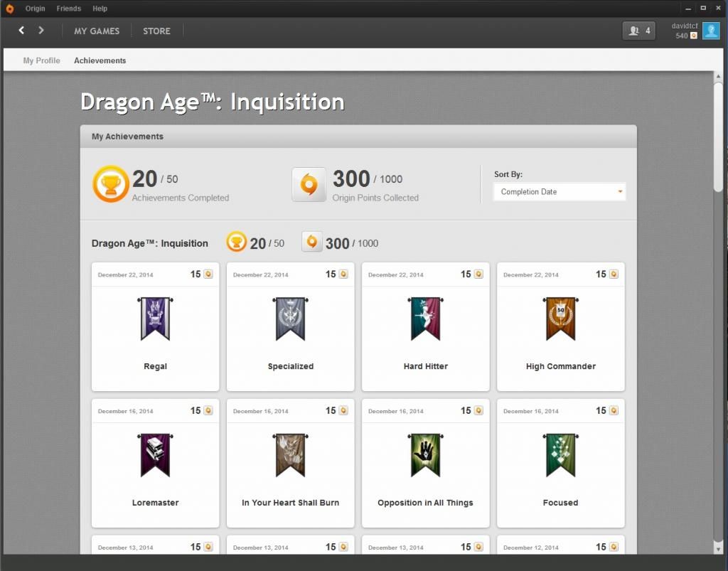Click the back navigation arrow
The height and width of the screenshot is (571, 728).
pos(21,31)
